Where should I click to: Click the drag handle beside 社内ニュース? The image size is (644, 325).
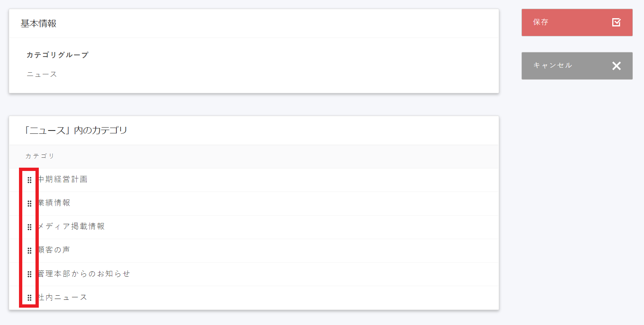[29, 297]
